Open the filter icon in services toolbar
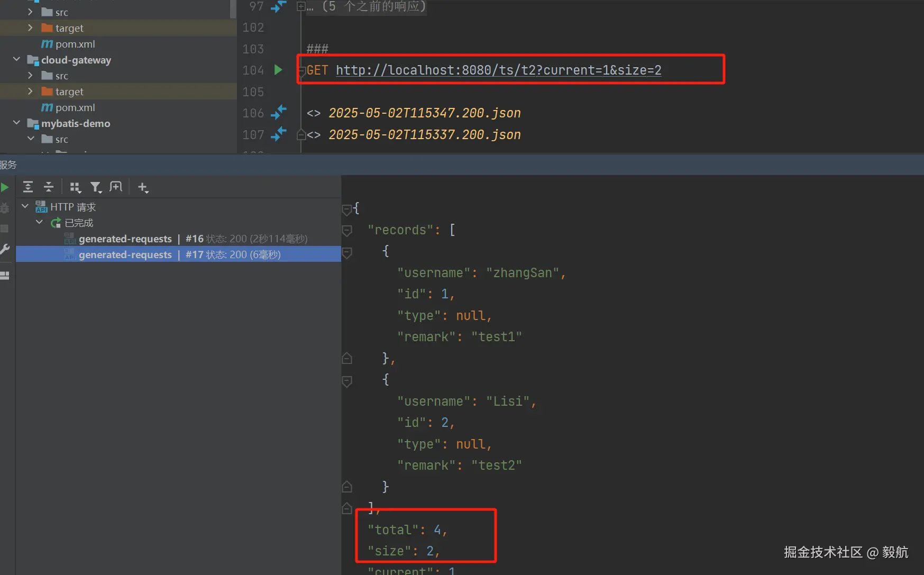The image size is (924, 575). pos(96,187)
